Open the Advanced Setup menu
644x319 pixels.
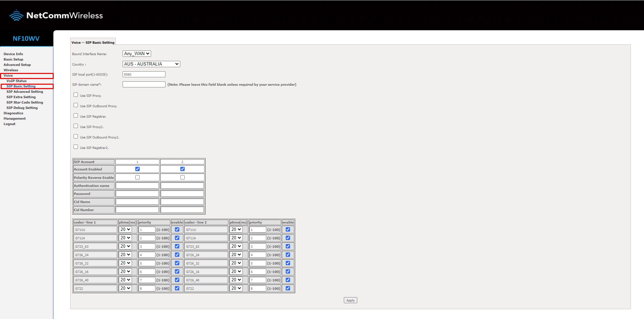(x=17, y=65)
